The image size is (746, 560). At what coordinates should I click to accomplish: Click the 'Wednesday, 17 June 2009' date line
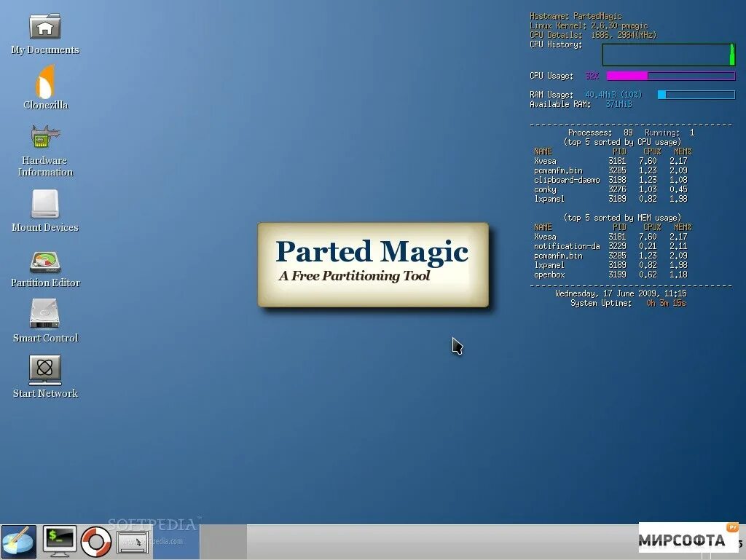621,293
